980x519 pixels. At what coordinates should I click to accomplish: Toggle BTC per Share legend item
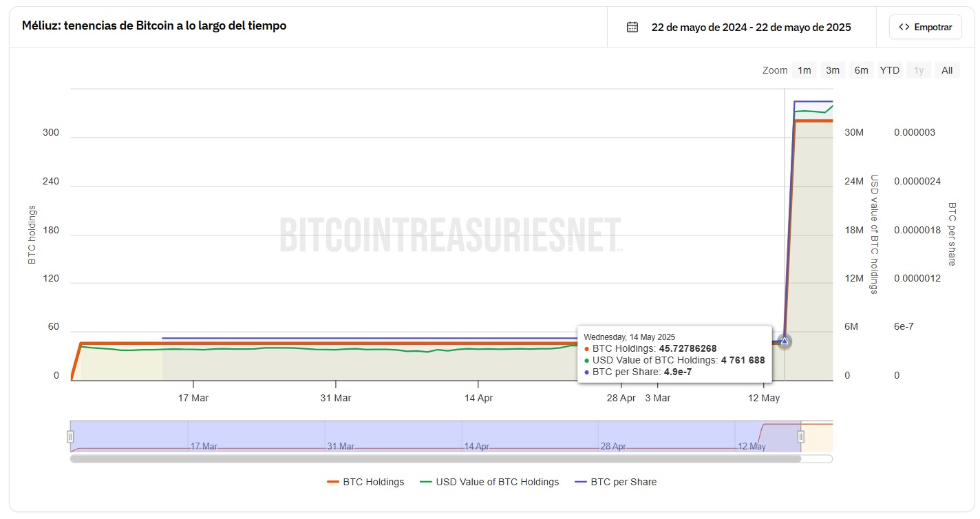[x=615, y=482]
